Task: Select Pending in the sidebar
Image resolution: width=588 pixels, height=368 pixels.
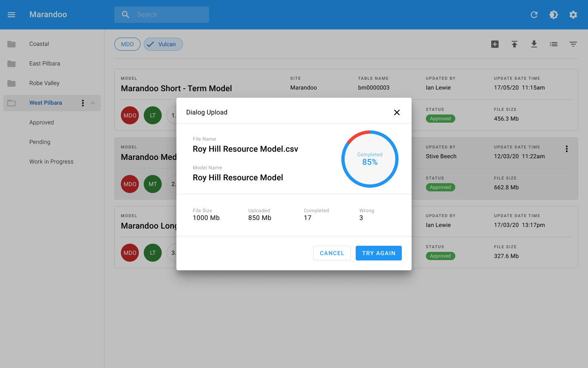Action: [x=40, y=142]
